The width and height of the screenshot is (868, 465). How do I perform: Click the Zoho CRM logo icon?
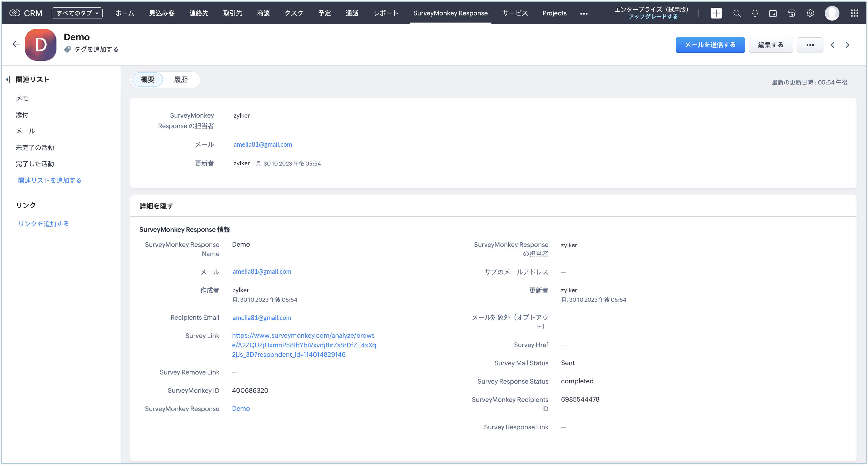15,13
